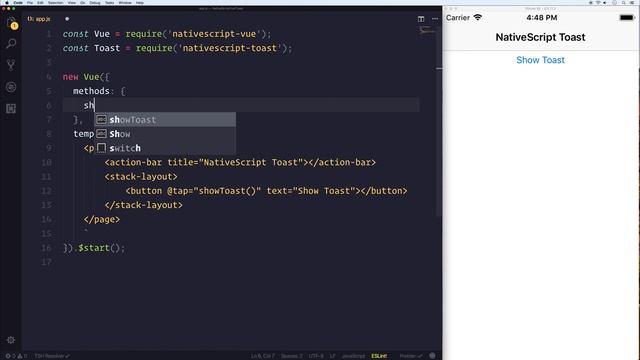Click the 'new Vue({' text on line 4

point(86,77)
